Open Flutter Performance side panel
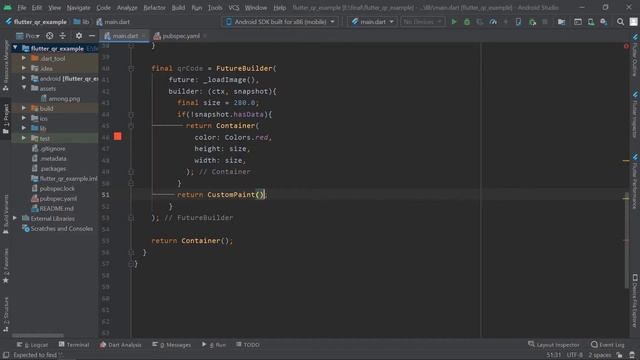 pyautogui.click(x=635, y=182)
